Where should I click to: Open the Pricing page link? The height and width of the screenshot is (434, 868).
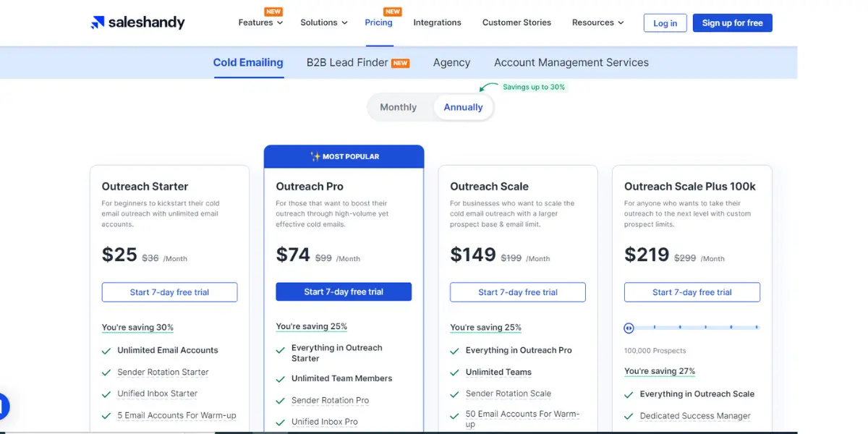[379, 22]
